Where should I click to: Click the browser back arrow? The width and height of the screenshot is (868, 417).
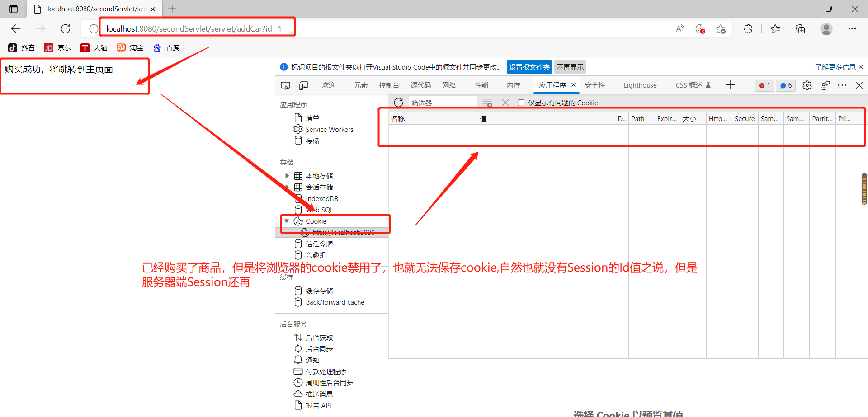tap(16, 29)
